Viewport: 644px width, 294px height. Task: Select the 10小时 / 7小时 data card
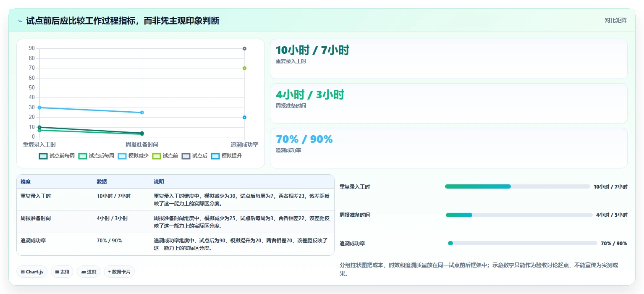[x=448, y=59]
